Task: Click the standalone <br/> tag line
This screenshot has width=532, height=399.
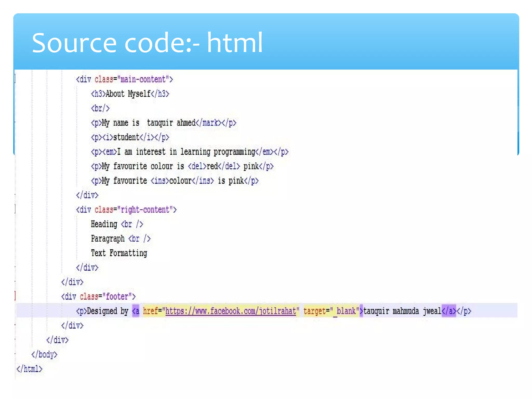Action: tap(100, 108)
